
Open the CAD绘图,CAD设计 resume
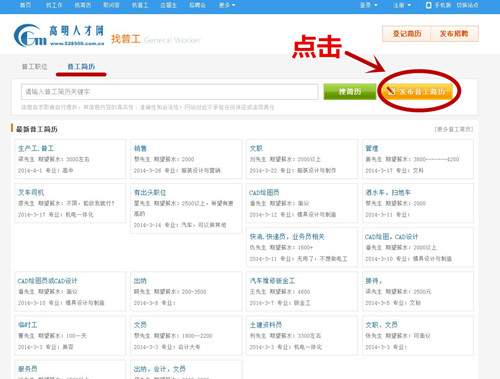point(391,237)
